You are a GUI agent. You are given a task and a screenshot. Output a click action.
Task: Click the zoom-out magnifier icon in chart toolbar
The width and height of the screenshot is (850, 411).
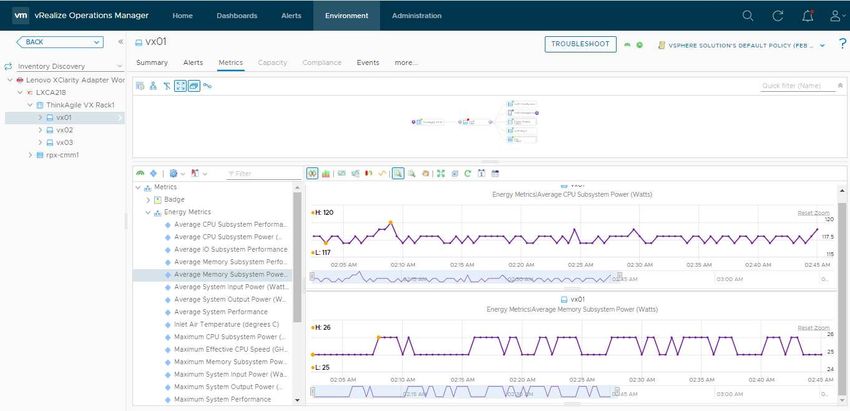411,174
